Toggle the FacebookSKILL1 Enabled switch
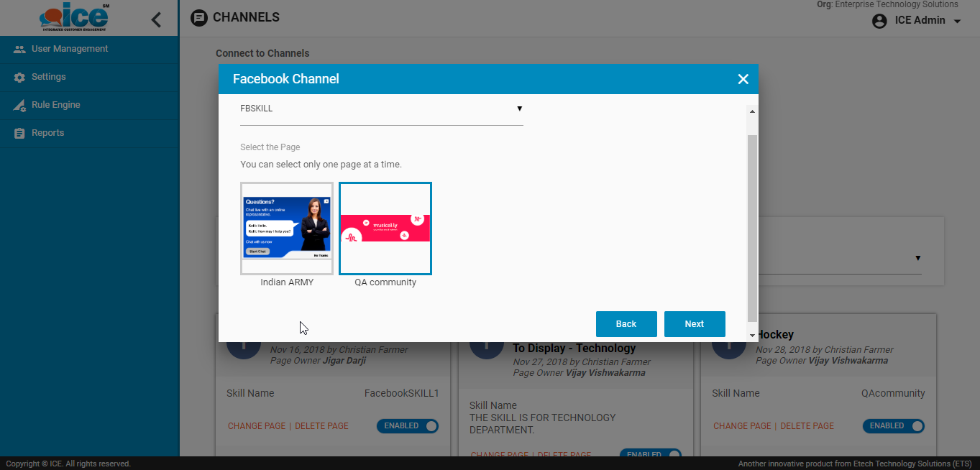980x470 pixels. 408,426
